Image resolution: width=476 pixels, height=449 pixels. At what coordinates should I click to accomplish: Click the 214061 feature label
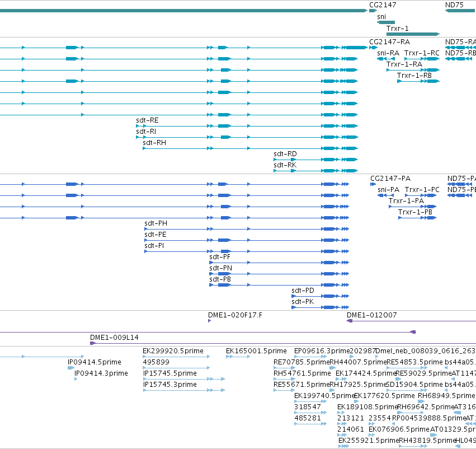click(350, 430)
